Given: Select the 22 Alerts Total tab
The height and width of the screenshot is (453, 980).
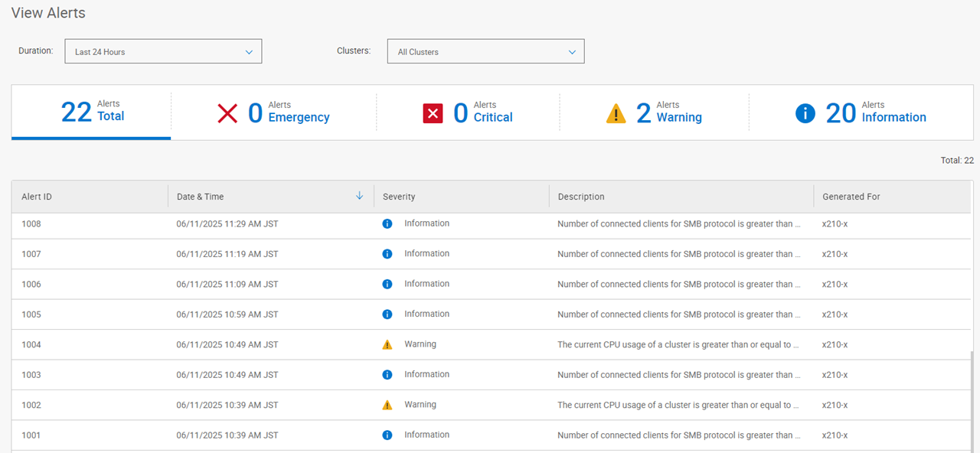Looking at the screenshot, I should [92, 112].
